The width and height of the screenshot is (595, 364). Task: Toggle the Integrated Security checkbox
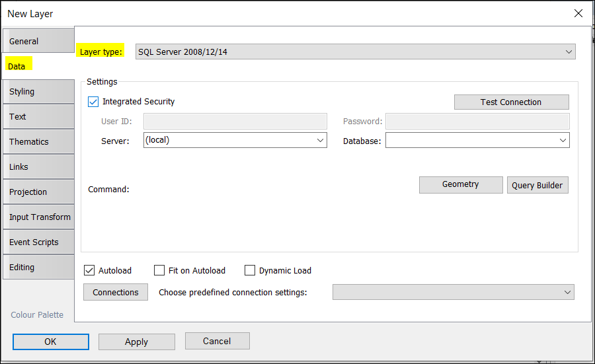click(93, 102)
